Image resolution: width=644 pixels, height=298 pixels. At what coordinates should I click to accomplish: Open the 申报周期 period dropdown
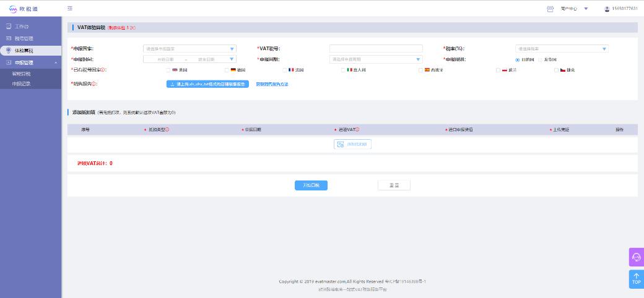[376, 59]
